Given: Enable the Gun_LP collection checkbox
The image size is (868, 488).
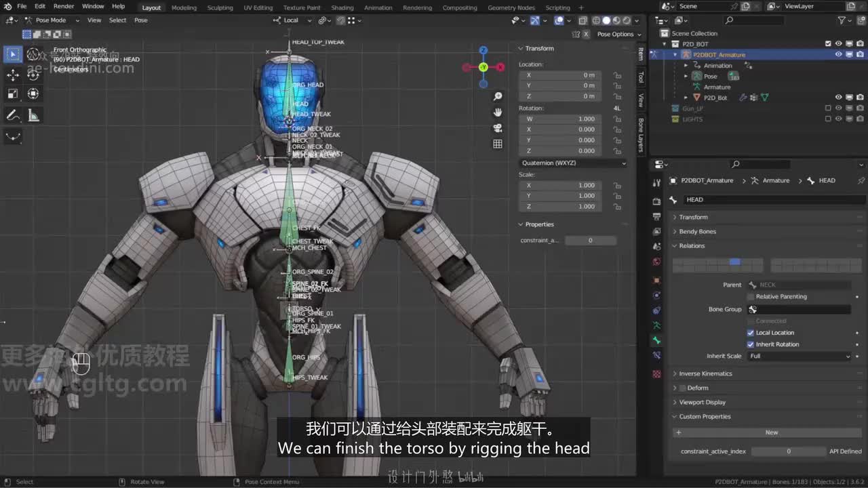Looking at the screenshot, I should [x=828, y=108].
